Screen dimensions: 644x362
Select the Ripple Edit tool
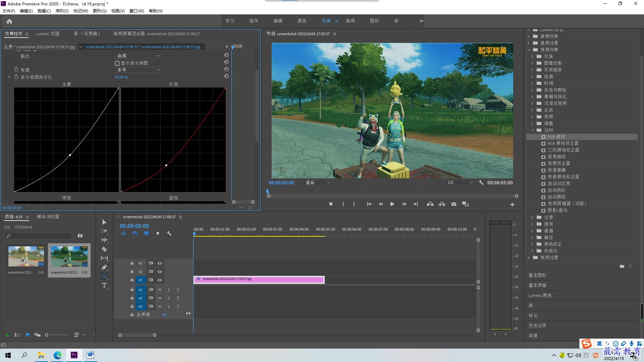pos(104,240)
